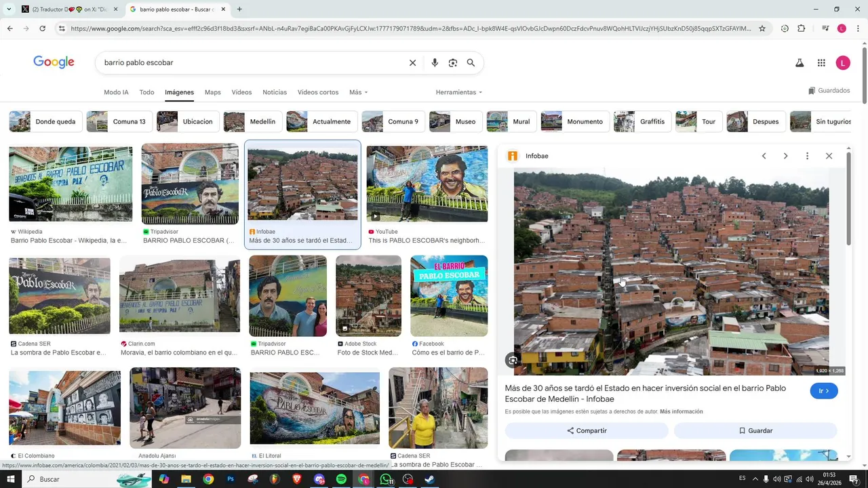The width and height of the screenshot is (868, 488).
Task: Close the image preview panel
Action: pos(829,156)
